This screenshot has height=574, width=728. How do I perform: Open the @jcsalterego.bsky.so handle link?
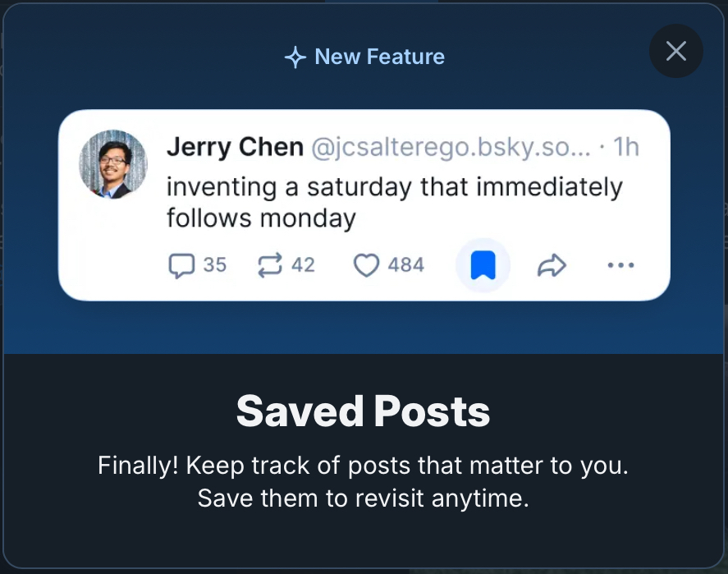click(450, 147)
